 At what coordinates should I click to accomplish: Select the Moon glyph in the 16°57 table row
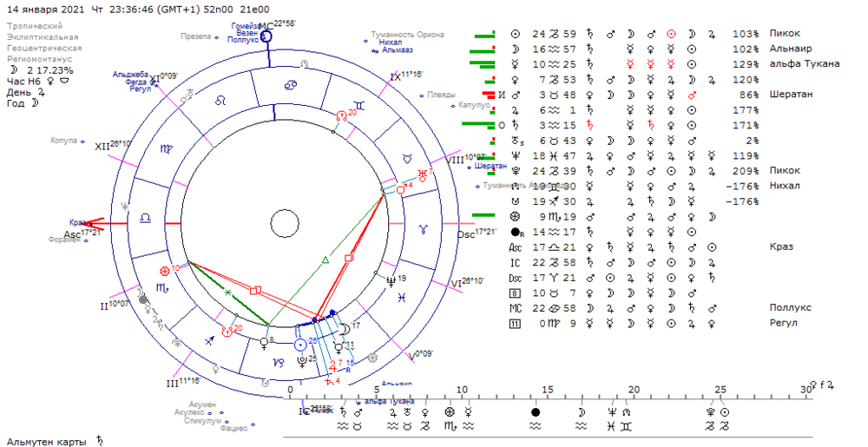515,49
